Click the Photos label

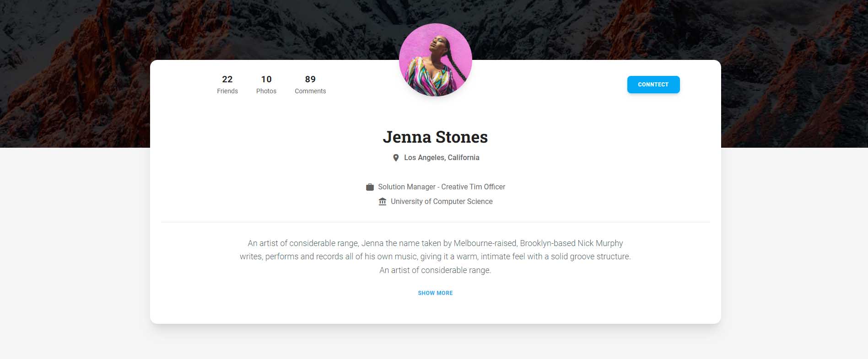click(266, 91)
